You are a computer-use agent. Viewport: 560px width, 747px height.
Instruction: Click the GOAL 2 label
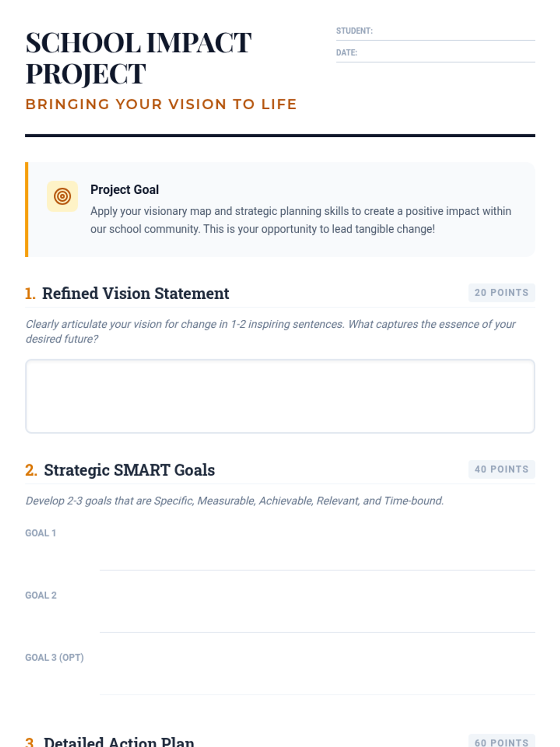(41, 595)
